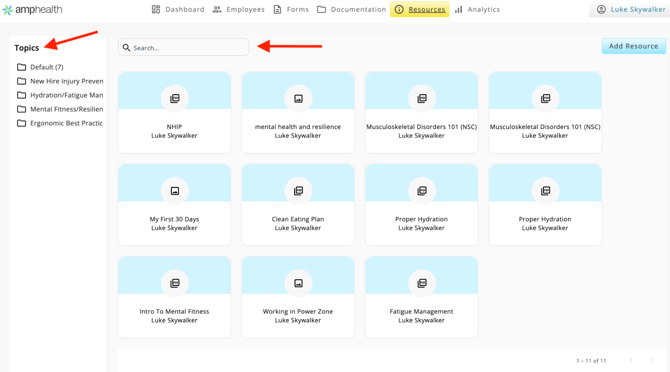
Task: Click the Default topic folder icon
Action: [21, 67]
